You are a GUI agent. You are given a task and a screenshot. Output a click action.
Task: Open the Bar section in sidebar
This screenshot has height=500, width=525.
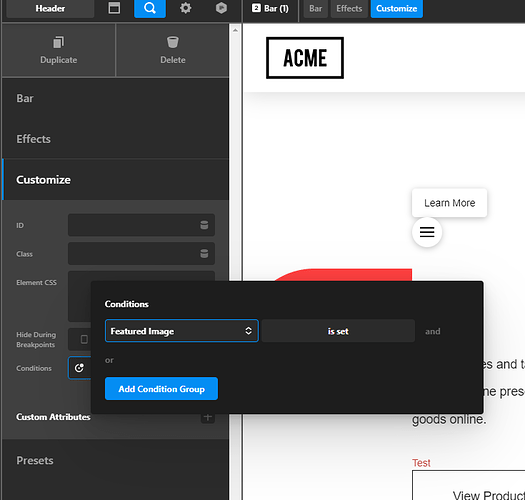point(116,98)
